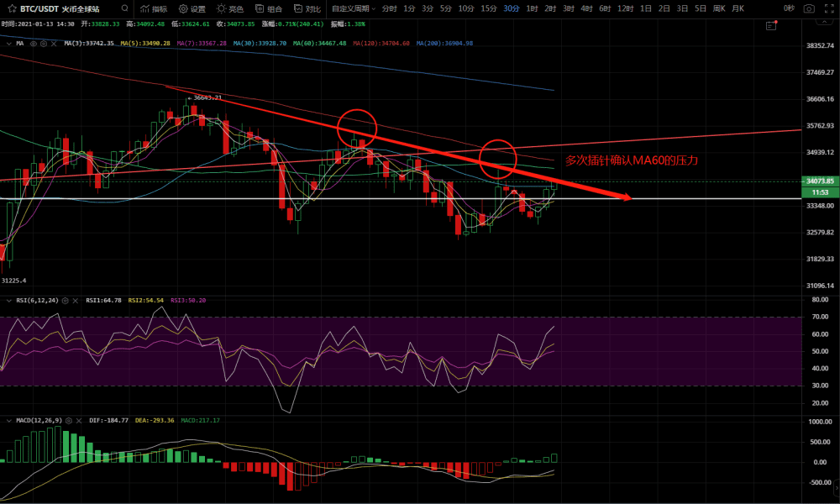Screen dimensions: 840x504
Task: Open the 指标 indicators panel
Action: [x=154, y=8]
